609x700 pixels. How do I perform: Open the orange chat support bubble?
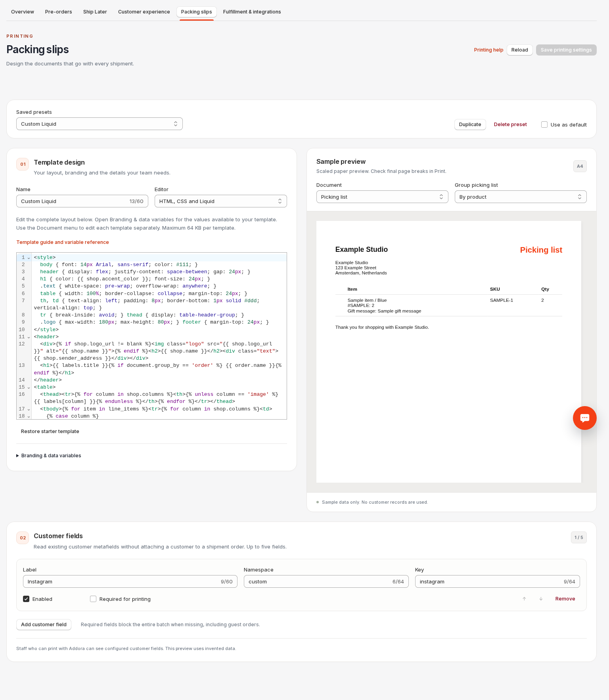click(584, 418)
